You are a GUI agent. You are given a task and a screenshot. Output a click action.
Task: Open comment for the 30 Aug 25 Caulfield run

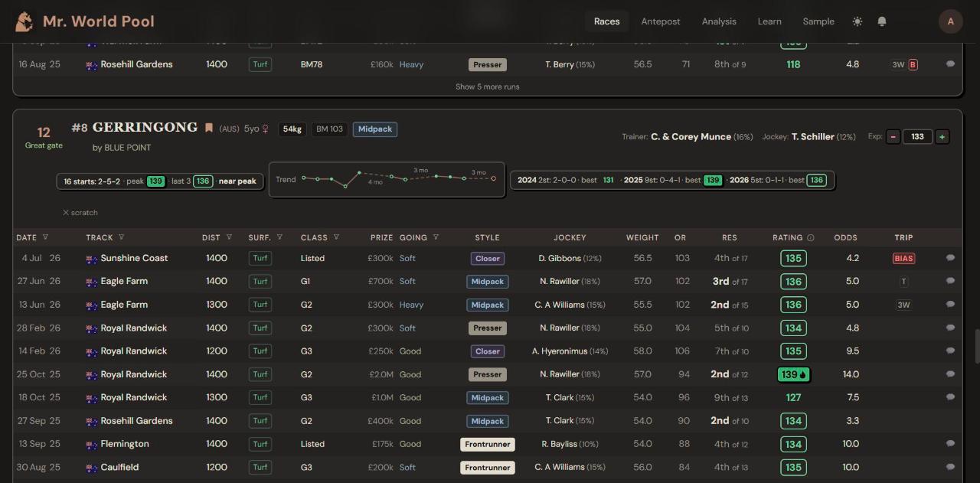pyautogui.click(x=950, y=467)
